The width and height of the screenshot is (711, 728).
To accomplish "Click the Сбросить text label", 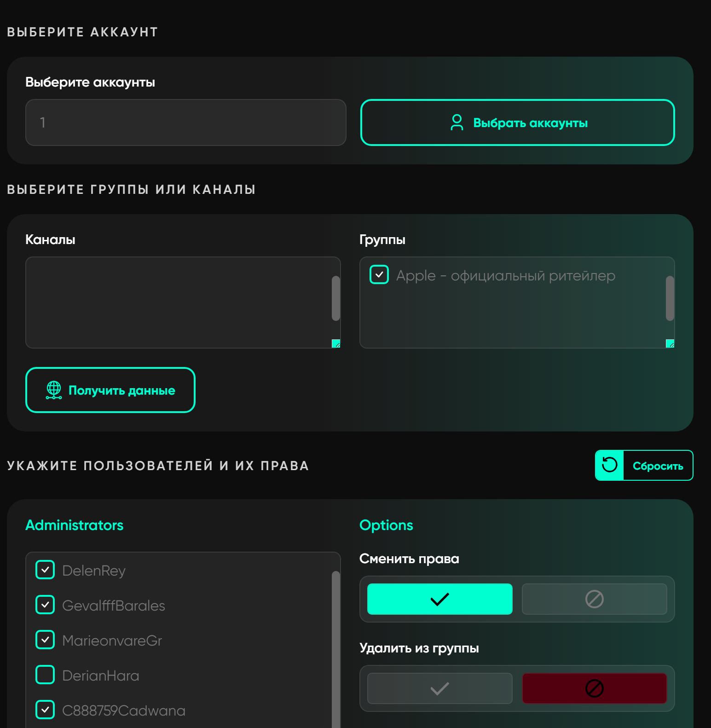I will click(x=658, y=466).
